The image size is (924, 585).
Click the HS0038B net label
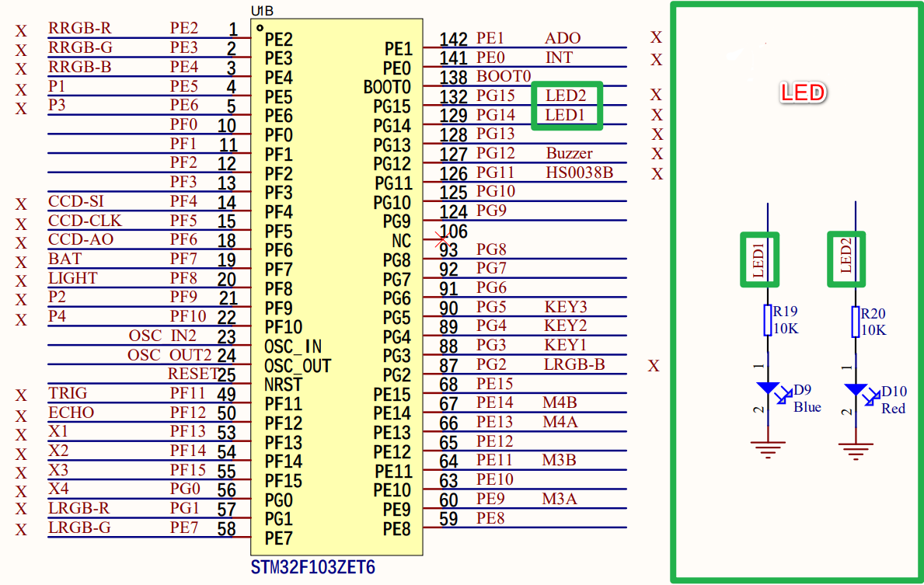click(579, 172)
